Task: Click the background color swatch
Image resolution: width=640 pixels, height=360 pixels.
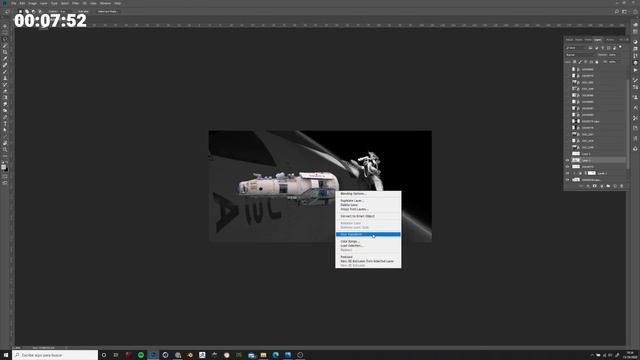Action: point(6,169)
